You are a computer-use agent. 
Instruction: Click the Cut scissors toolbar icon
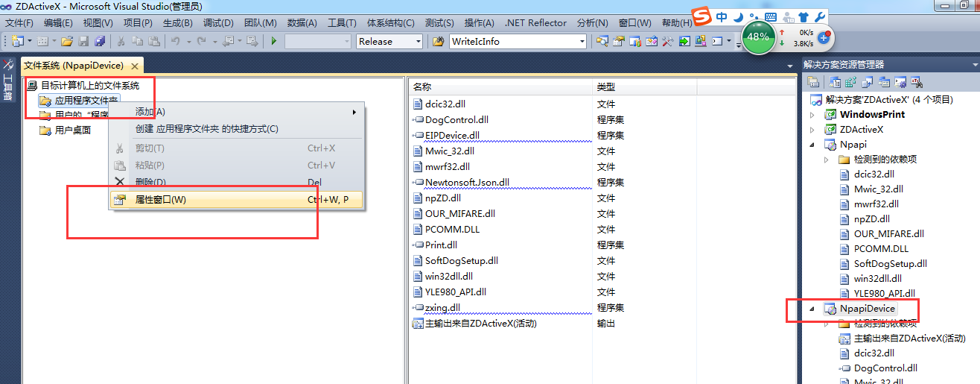(121, 41)
